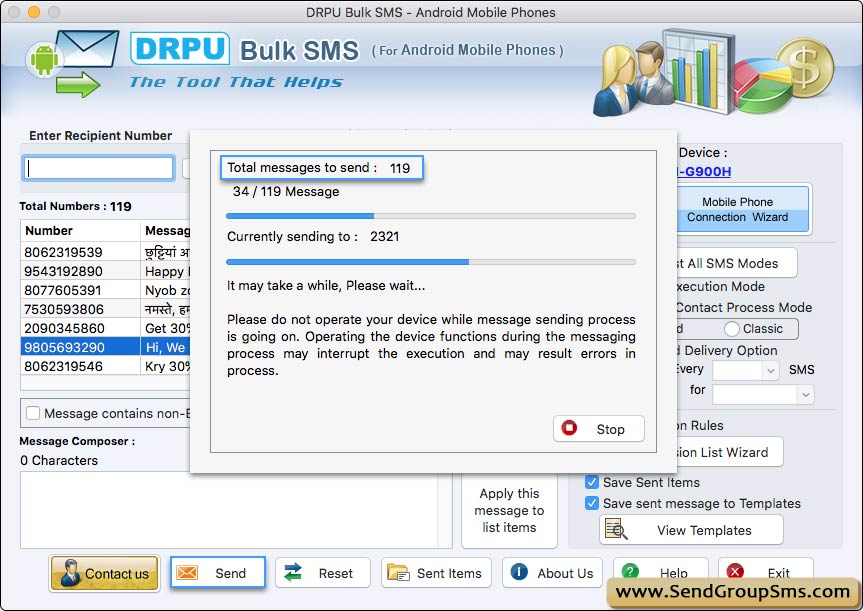Click the 'Kry 30%' message cell
This screenshot has width=863, height=611.
point(166,366)
